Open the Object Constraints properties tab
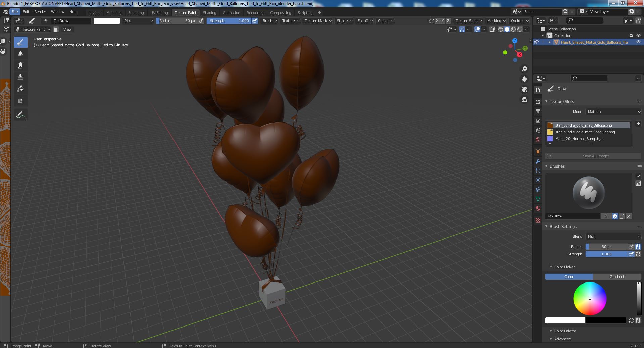 tap(538, 189)
